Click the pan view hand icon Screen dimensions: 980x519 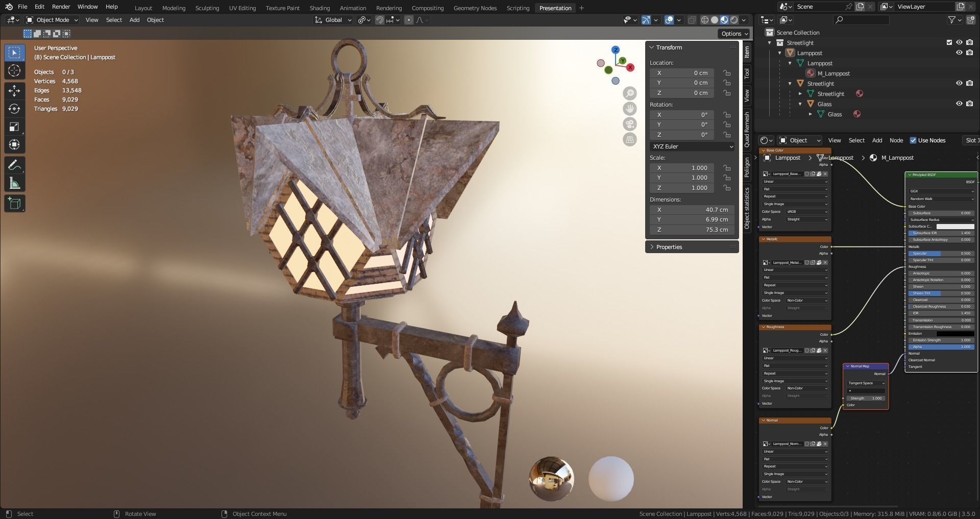click(x=630, y=109)
